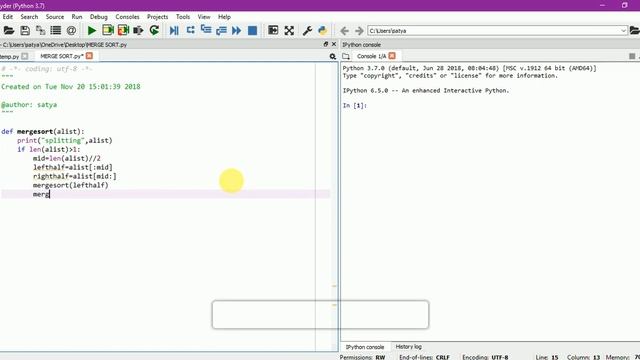
Task: Switch to the temp.py editor tab
Action: pyautogui.click(x=9, y=56)
